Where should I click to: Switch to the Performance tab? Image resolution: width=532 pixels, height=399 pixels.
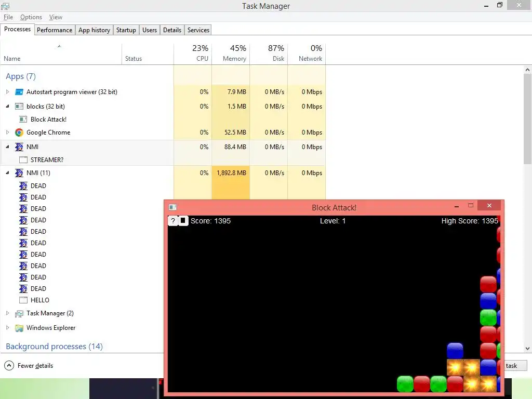click(x=55, y=30)
